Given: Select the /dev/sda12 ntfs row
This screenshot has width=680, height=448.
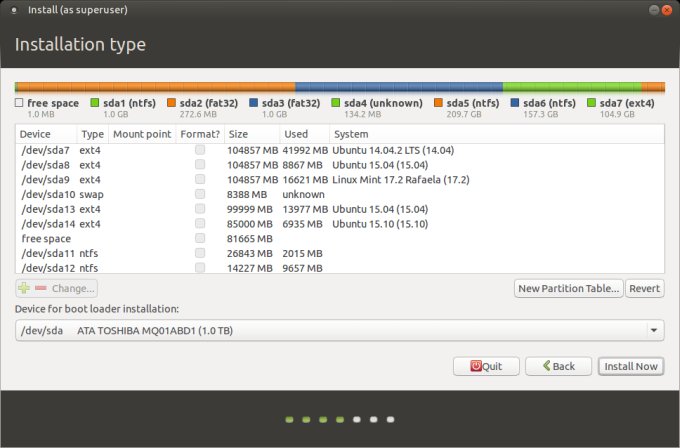Looking at the screenshot, I should tap(340, 268).
